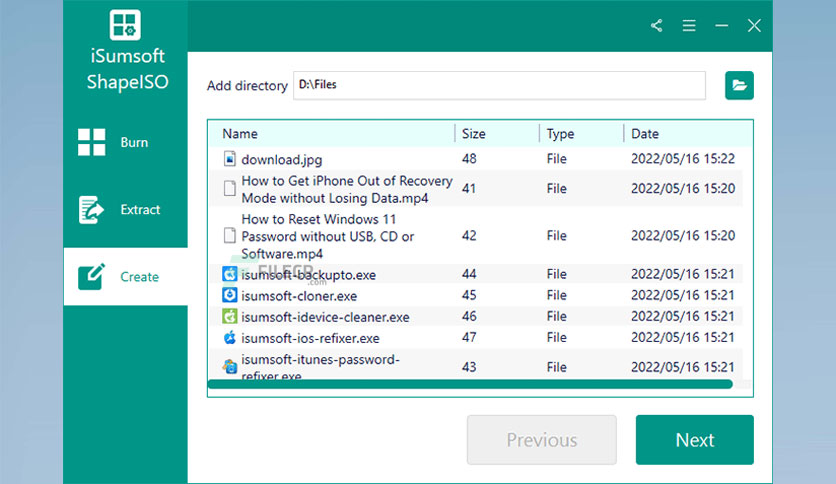Browse for folder with the folder icon button
Image resolution: width=836 pixels, height=484 pixels.
pos(739,85)
